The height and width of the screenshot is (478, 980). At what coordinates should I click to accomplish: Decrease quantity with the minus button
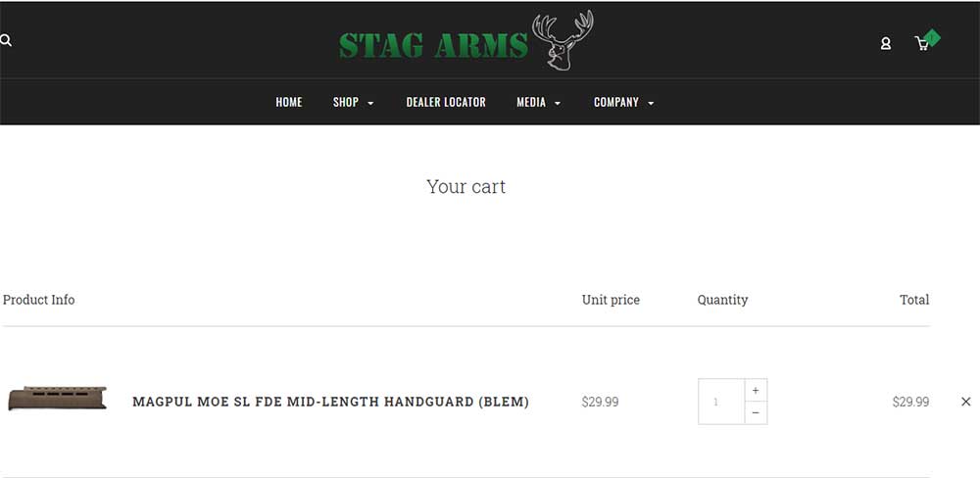pos(756,413)
